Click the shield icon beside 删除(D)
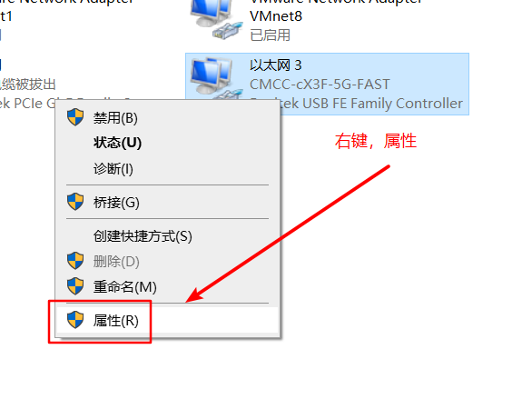Screen dimensions: 532x399 point(75,261)
